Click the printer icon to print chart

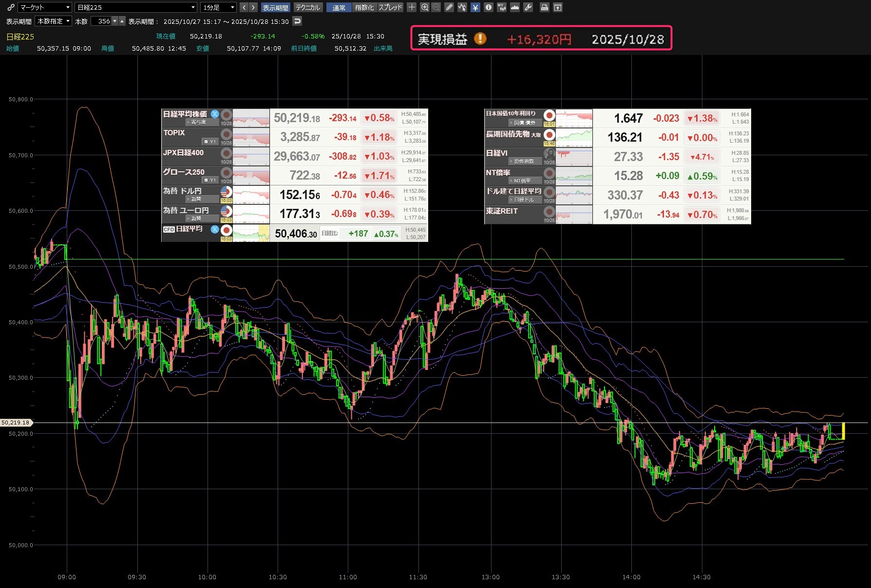click(545, 7)
